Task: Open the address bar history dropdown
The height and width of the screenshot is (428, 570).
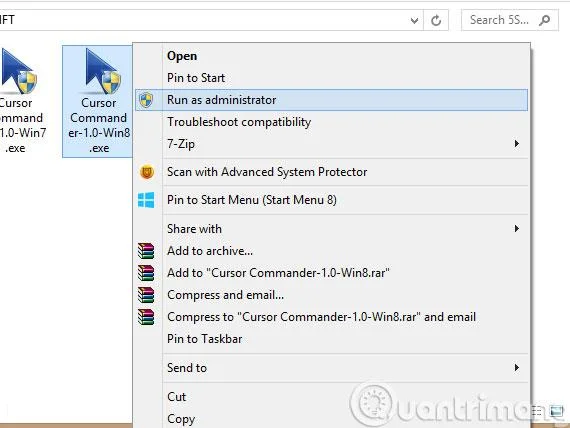Action: [x=414, y=20]
